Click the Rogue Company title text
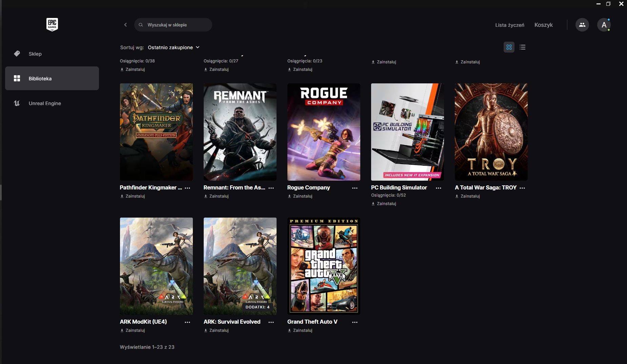 308,187
